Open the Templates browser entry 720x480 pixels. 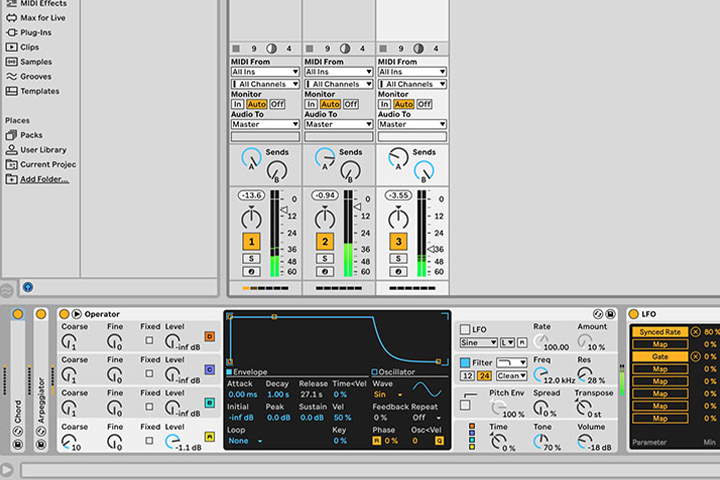[x=39, y=91]
